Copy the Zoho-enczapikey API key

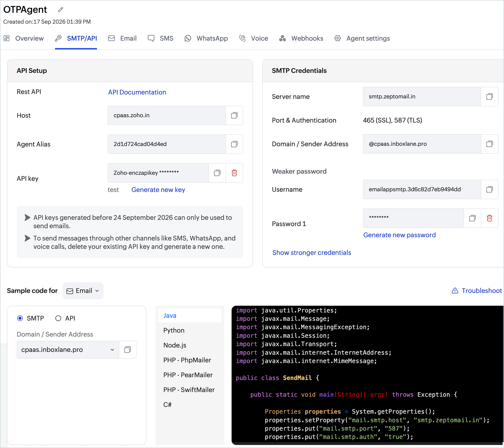coord(217,173)
